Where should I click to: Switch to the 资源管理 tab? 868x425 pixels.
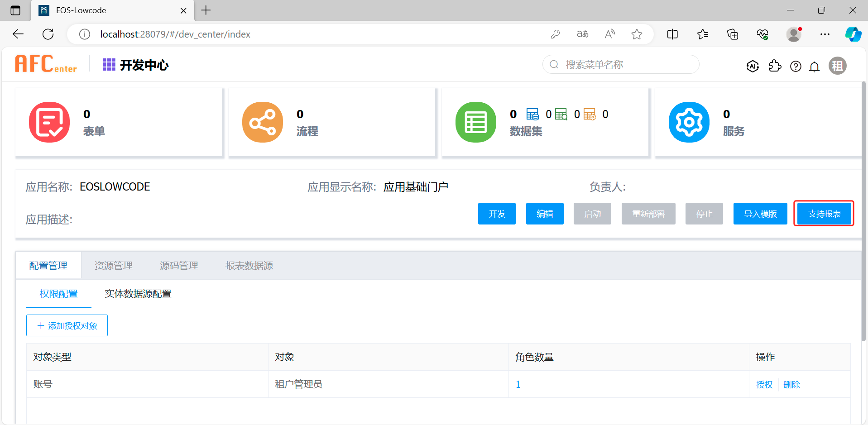click(113, 265)
